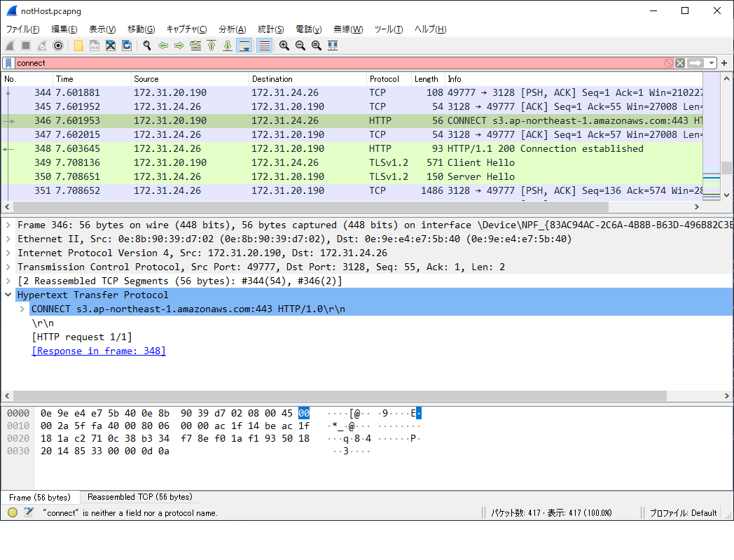Open the 表示(V) menu

click(102, 29)
